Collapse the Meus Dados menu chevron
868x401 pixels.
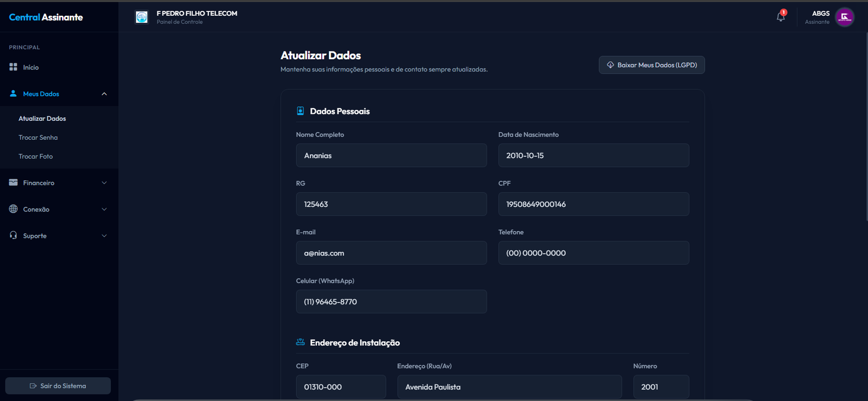click(104, 94)
